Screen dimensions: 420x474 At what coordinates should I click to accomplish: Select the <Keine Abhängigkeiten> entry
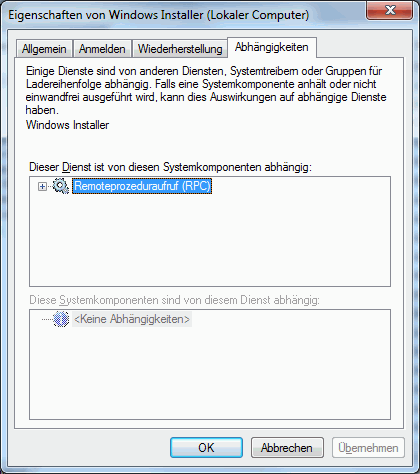pos(132,319)
